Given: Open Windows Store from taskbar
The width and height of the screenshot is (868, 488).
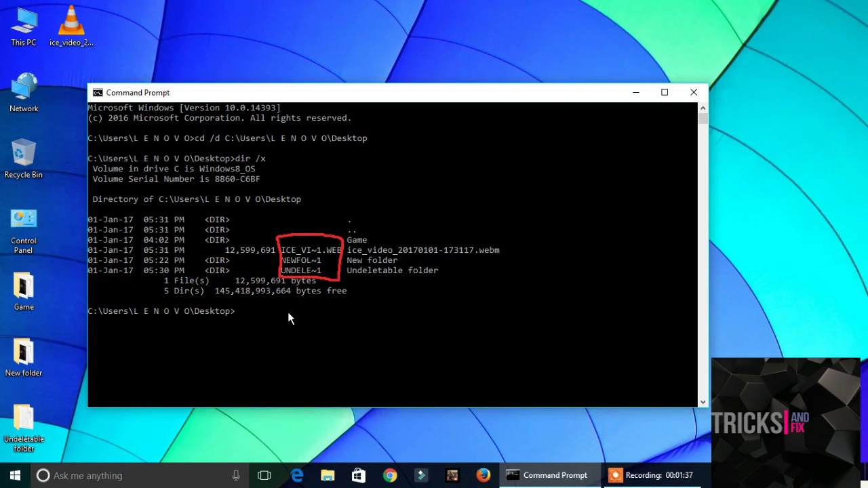Looking at the screenshot, I should point(359,475).
